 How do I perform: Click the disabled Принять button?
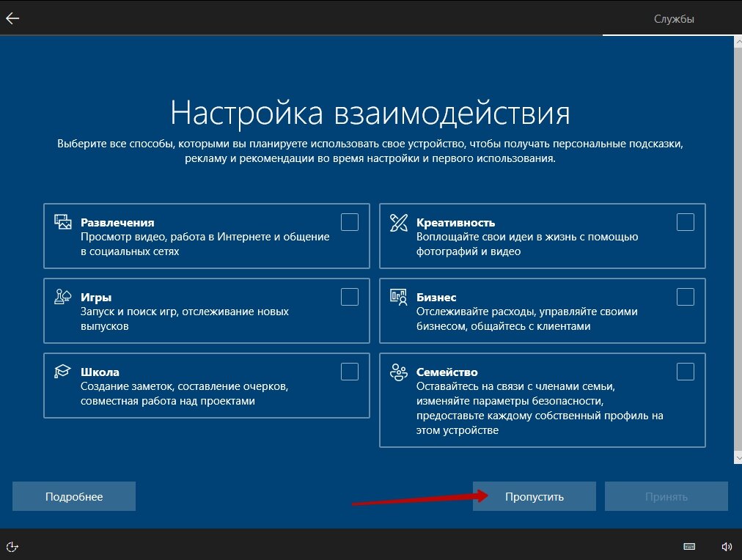[x=666, y=496]
